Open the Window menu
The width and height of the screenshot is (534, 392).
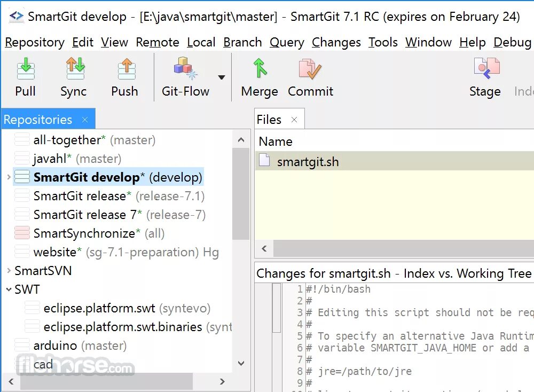click(428, 43)
